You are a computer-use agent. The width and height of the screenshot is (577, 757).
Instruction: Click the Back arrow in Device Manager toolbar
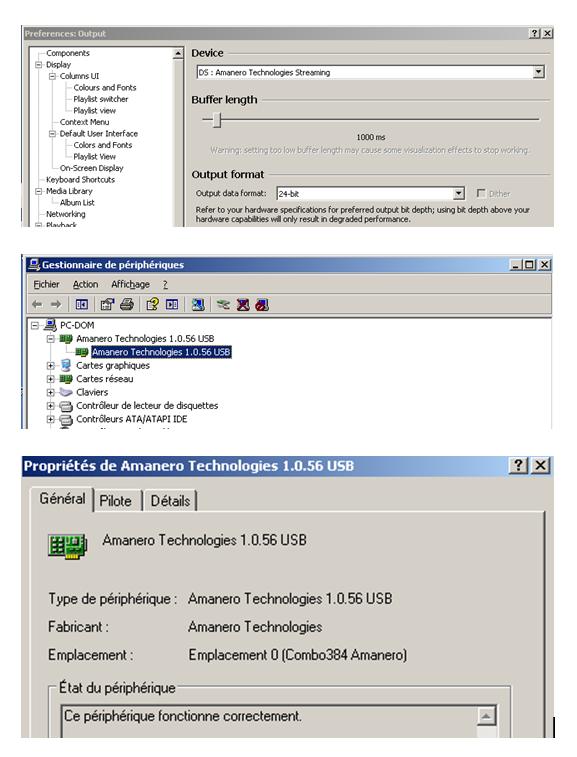(37, 305)
